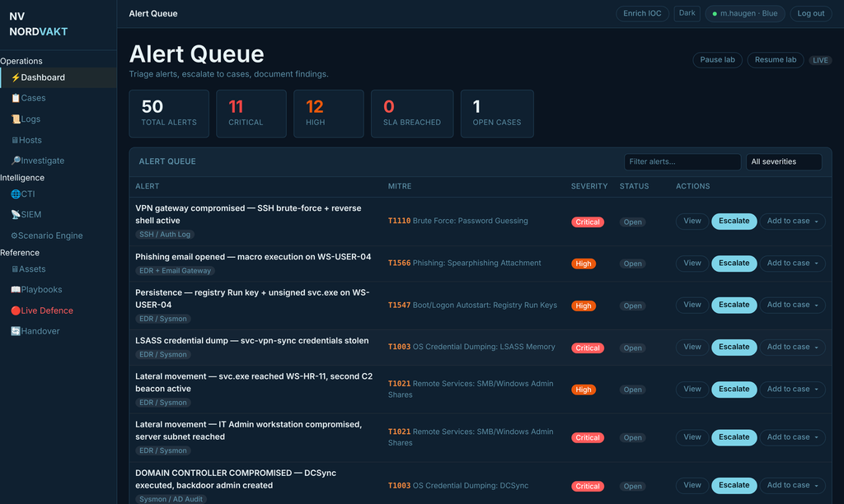
Task: Click the Pause lab button
Action: [717, 59]
